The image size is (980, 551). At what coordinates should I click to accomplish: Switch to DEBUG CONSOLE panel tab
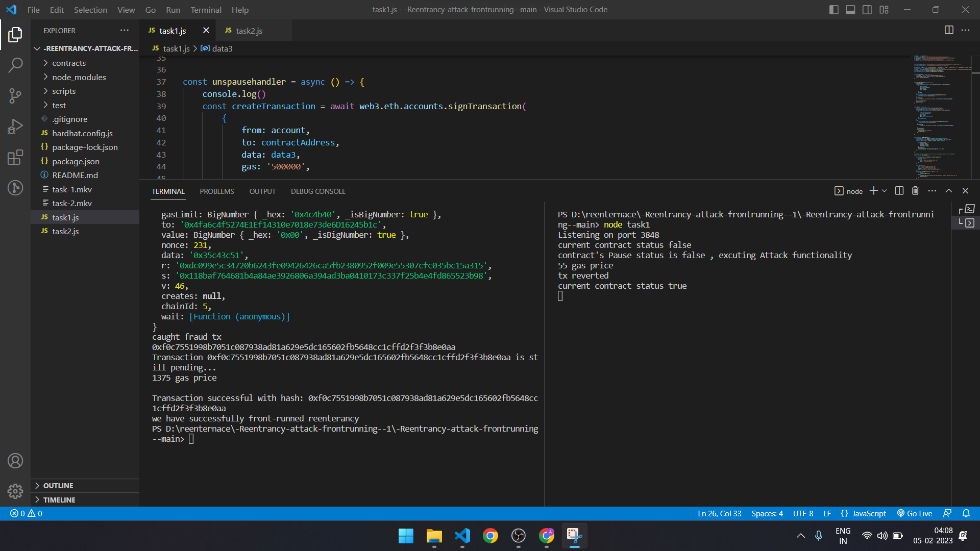[318, 191]
